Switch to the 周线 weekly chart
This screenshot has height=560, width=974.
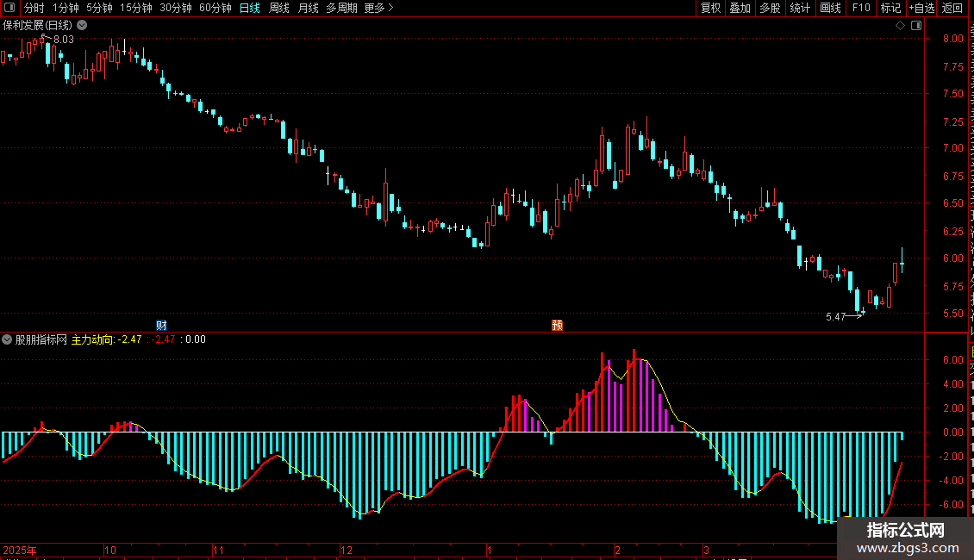click(x=279, y=8)
